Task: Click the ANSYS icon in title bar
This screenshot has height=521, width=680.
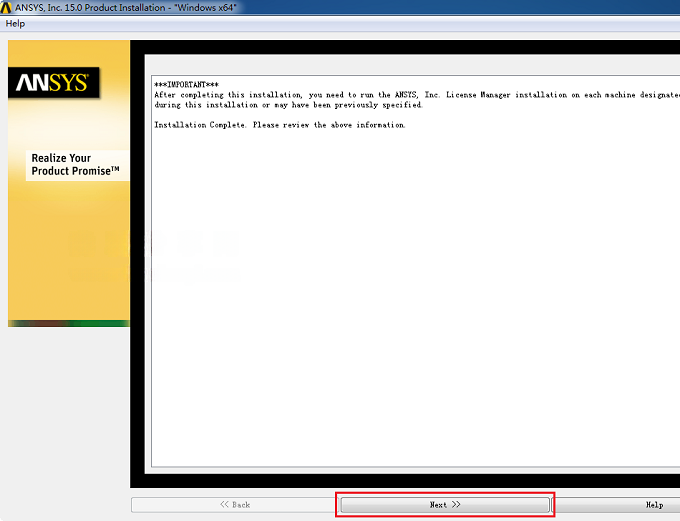Action: [6, 7]
